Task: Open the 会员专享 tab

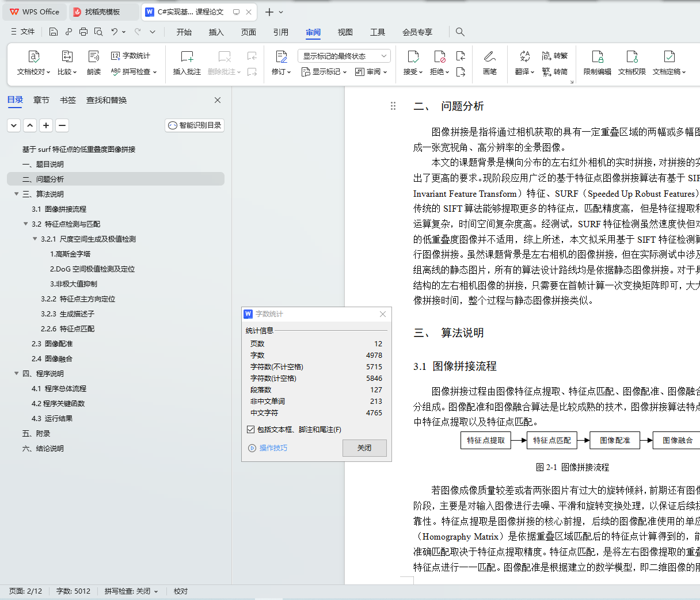Action: (417, 32)
